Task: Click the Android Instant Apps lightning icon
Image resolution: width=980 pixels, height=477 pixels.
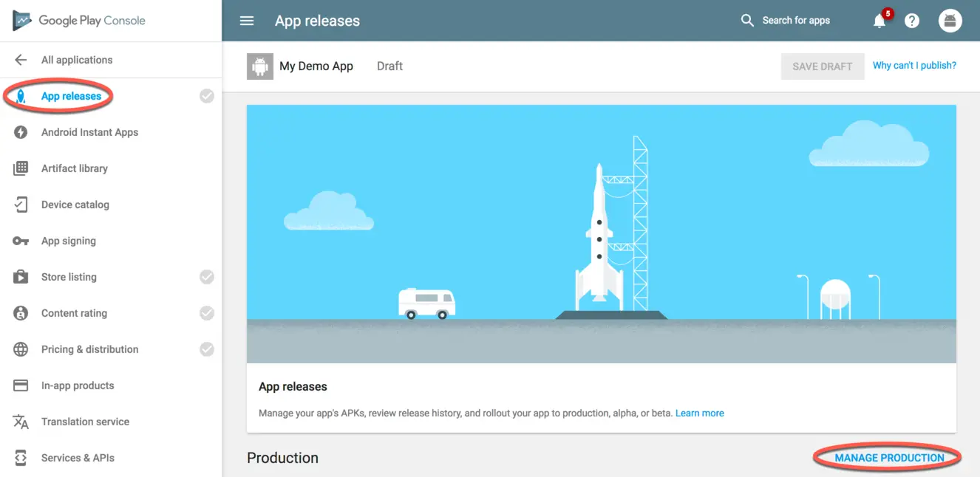Action: pyautogui.click(x=21, y=132)
